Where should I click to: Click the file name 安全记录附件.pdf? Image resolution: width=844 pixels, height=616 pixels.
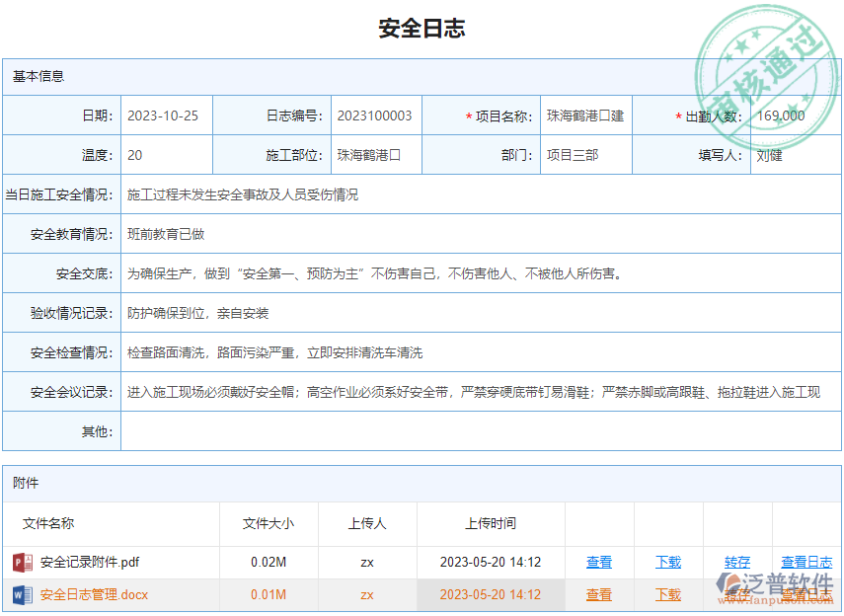tap(89, 562)
